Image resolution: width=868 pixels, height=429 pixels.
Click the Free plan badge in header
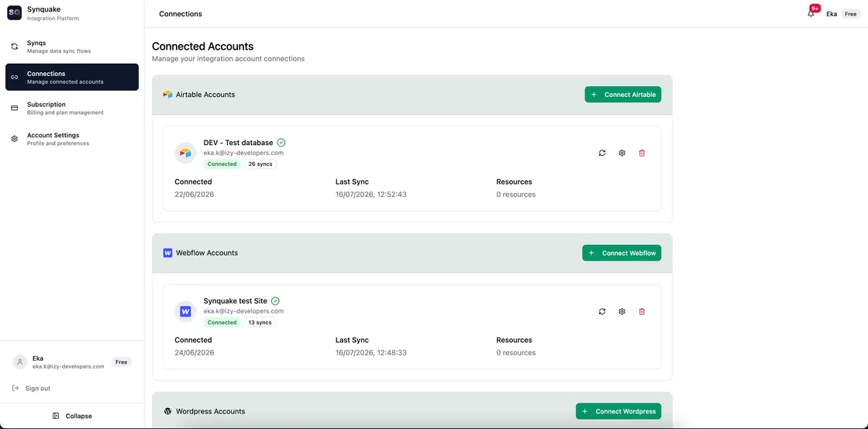[851, 14]
